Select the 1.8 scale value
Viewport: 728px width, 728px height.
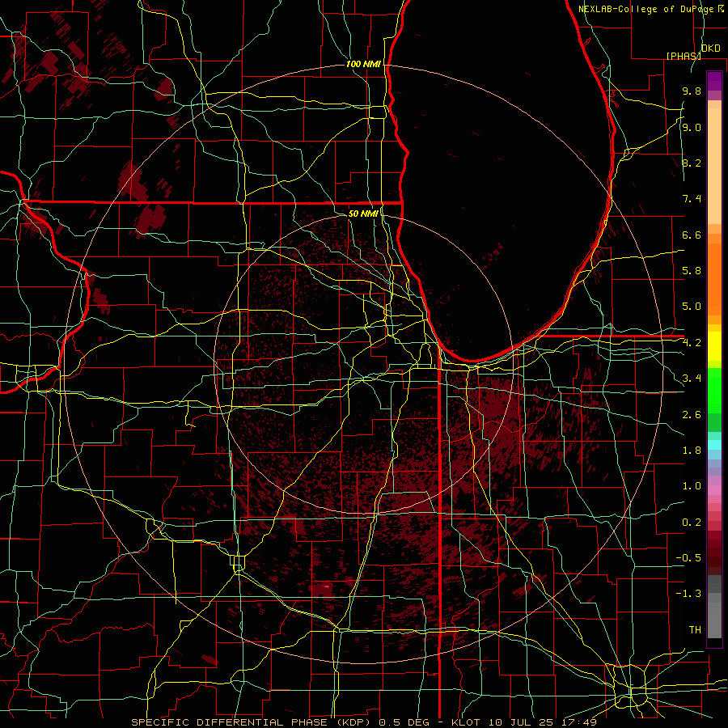(692, 451)
